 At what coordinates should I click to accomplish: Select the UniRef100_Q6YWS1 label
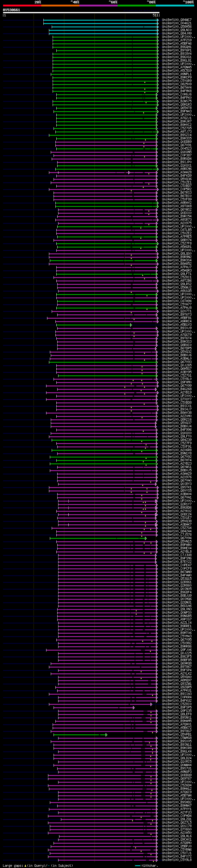[177, 467]
